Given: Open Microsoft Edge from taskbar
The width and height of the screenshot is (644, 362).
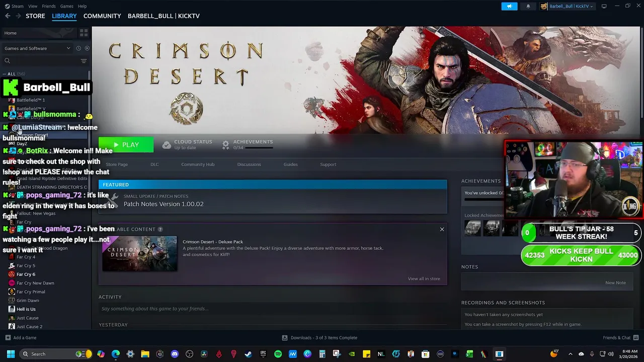Looking at the screenshot, I should pos(116,354).
